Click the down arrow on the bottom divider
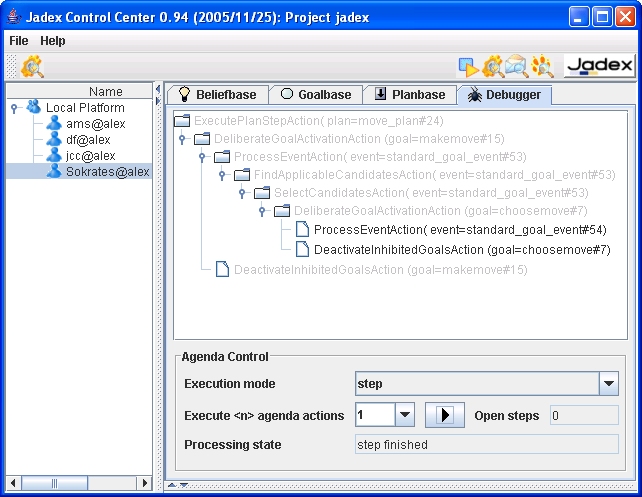This screenshot has width=642, height=497. [x=184, y=485]
